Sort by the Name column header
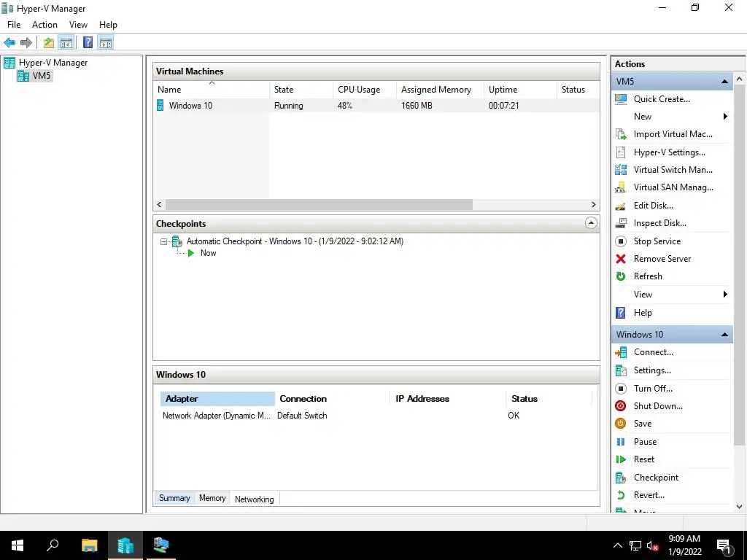The image size is (747, 560). click(212, 90)
